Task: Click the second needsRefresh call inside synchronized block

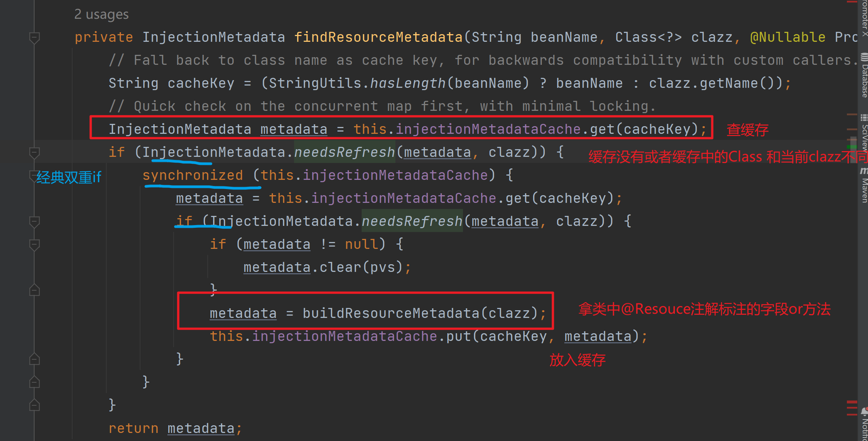Action: (412, 221)
